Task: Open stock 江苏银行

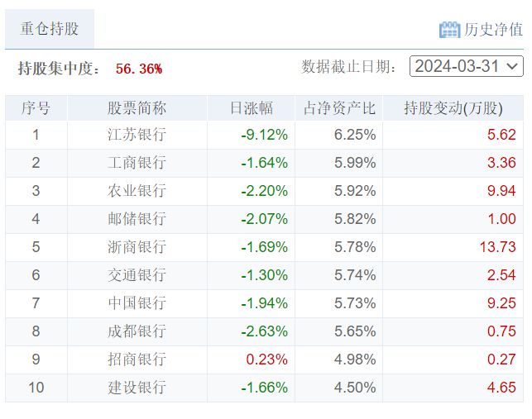Action: [137, 135]
